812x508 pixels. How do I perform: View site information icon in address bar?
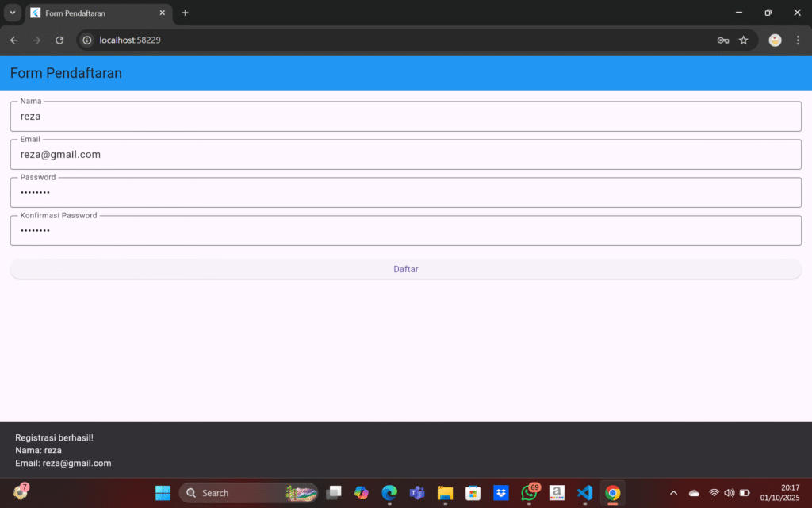[87, 40]
